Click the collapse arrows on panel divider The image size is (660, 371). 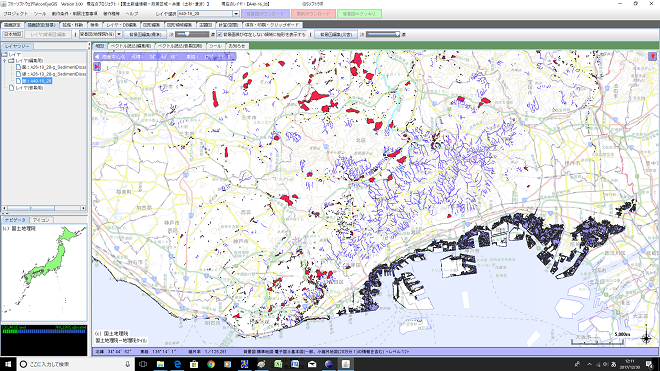click(89, 46)
